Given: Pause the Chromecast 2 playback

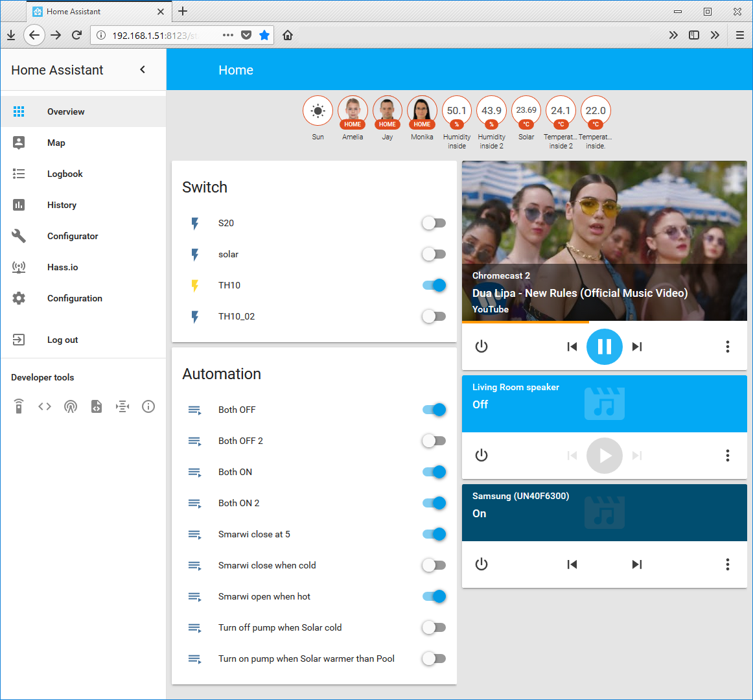Looking at the screenshot, I should coord(604,346).
